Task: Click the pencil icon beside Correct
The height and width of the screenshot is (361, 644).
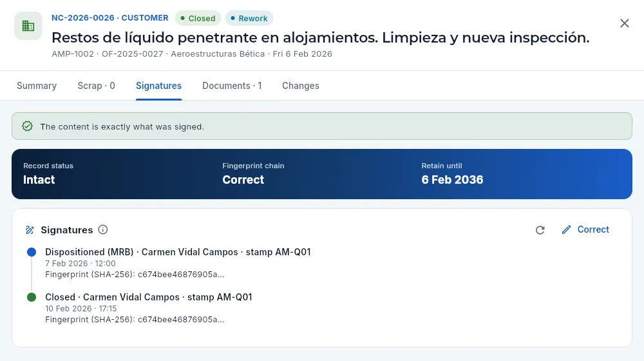Action: pyautogui.click(x=566, y=230)
